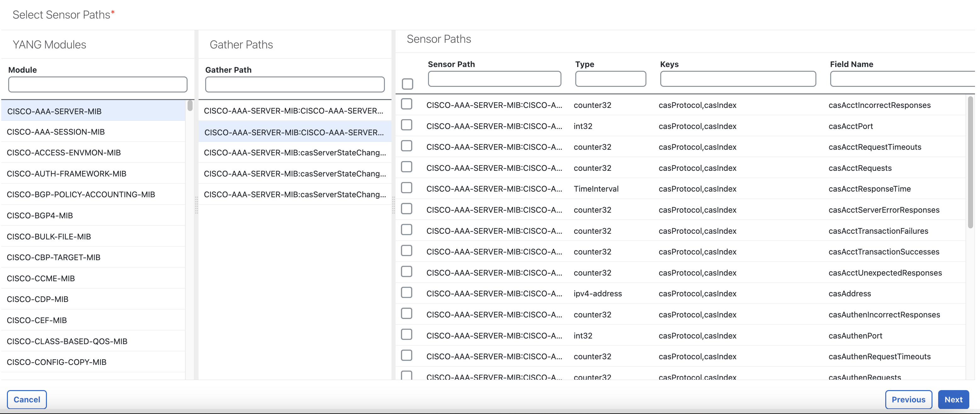This screenshot has height=414, width=980.
Task: Select the CISCO-CDP-MIB module
Action: [x=93, y=299]
